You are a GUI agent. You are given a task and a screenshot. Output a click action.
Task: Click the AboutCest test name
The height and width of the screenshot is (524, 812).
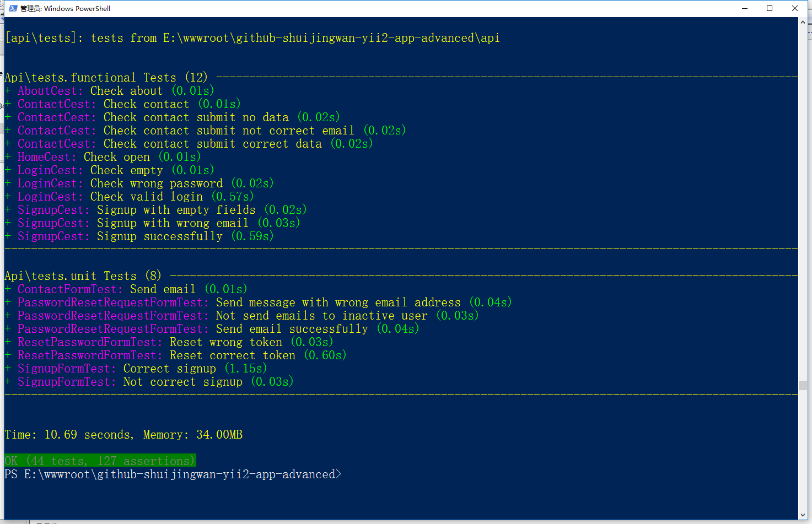pos(47,91)
